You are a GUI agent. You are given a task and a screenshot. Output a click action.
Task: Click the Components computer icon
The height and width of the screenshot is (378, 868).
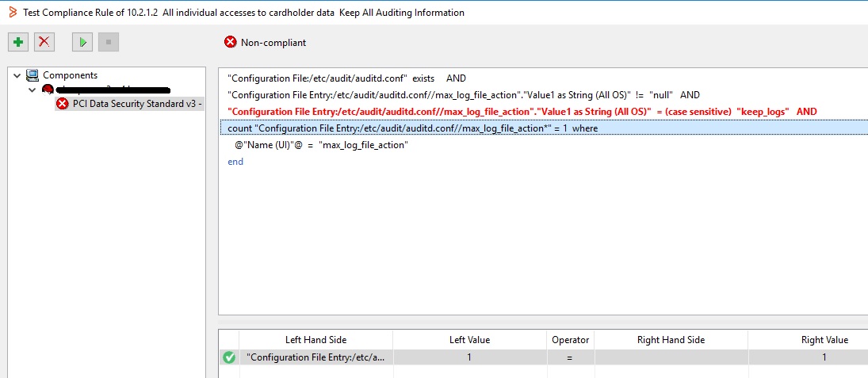pyautogui.click(x=33, y=75)
